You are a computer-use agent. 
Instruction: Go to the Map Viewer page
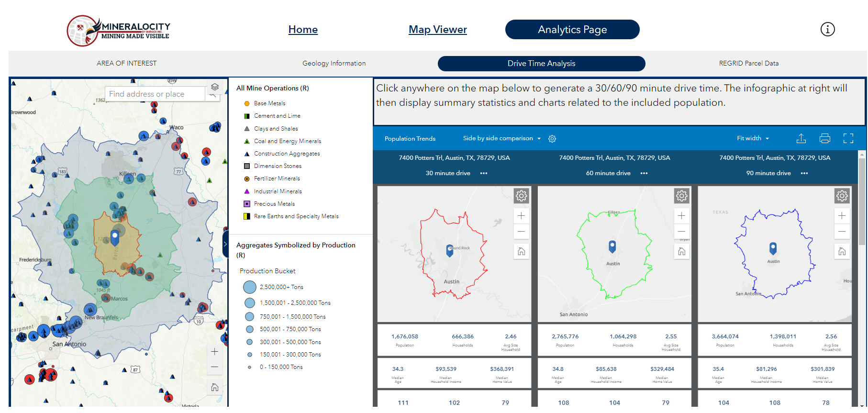(437, 30)
